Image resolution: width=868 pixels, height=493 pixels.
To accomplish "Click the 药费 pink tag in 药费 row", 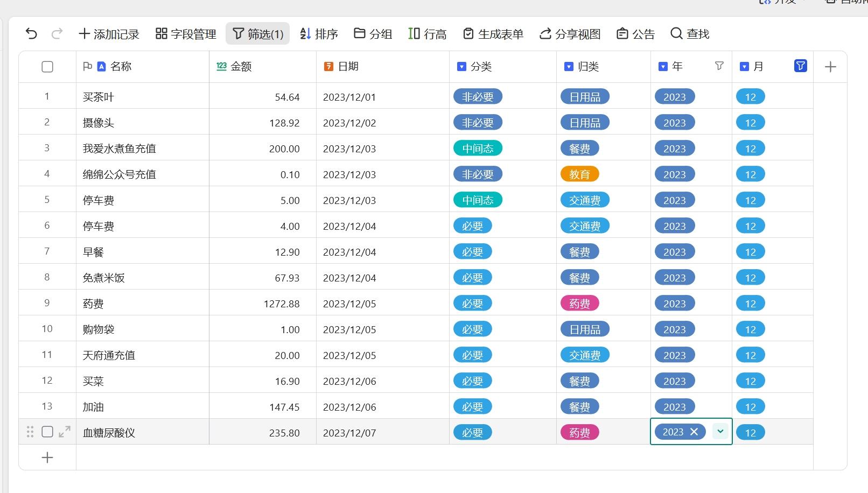I will point(580,303).
